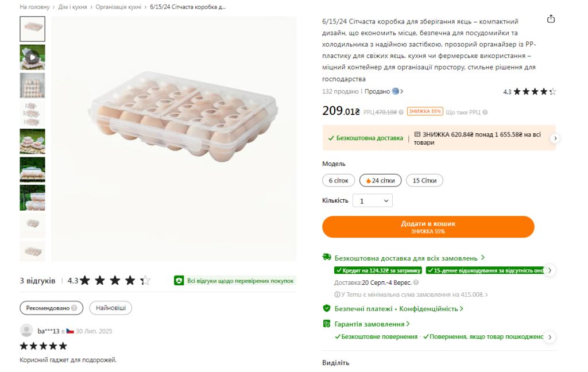Click the green delivery truck icon
The image size is (588, 372).
327,257
